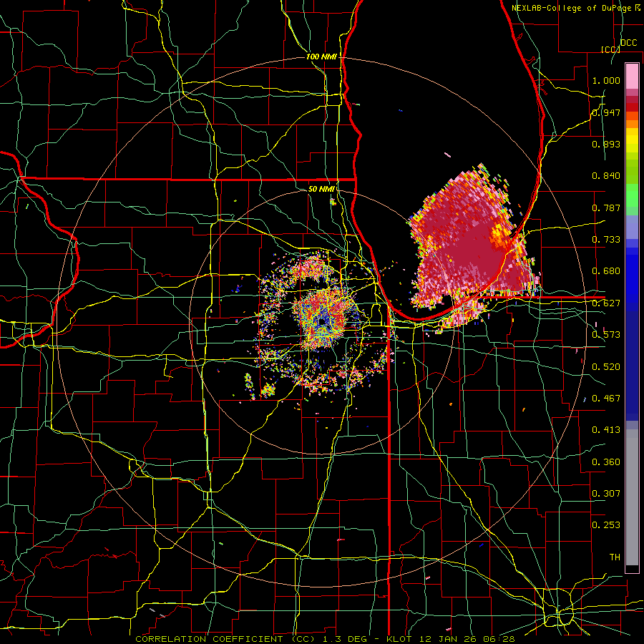Click the CORRELATION COEFFICIENT (CC) caption text
The width and height of the screenshot is (644, 644).
click(225, 639)
